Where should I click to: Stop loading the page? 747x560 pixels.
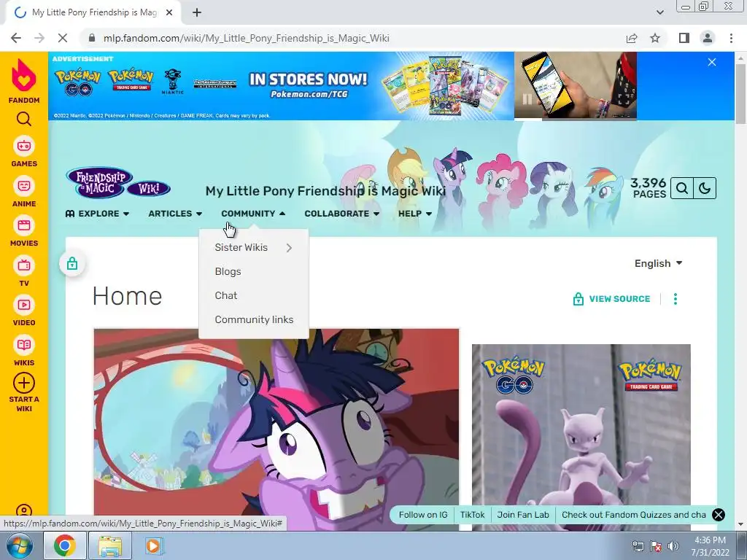(63, 38)
